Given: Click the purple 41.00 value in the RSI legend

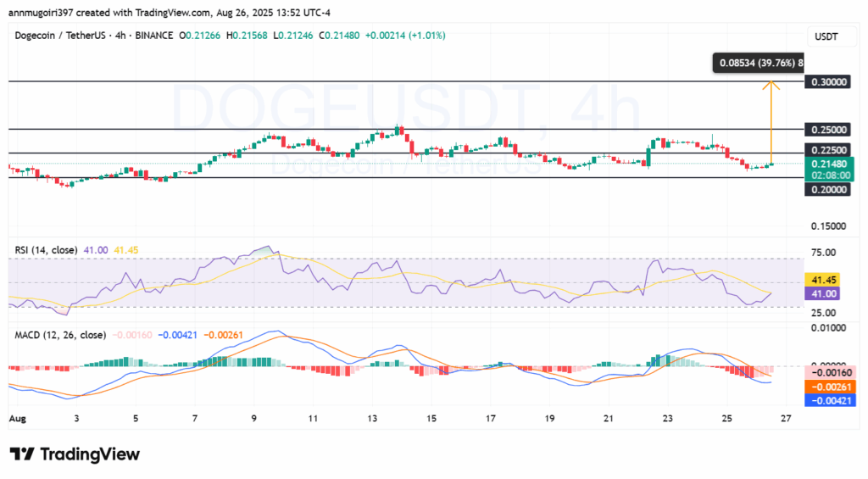Looking at the screenshot, I should (96, 250).
